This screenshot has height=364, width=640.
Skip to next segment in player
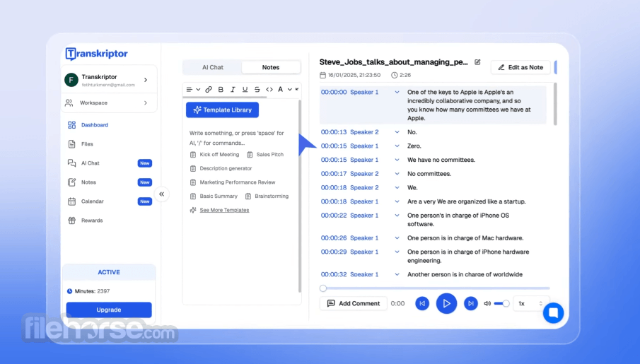tap(470, 304)
